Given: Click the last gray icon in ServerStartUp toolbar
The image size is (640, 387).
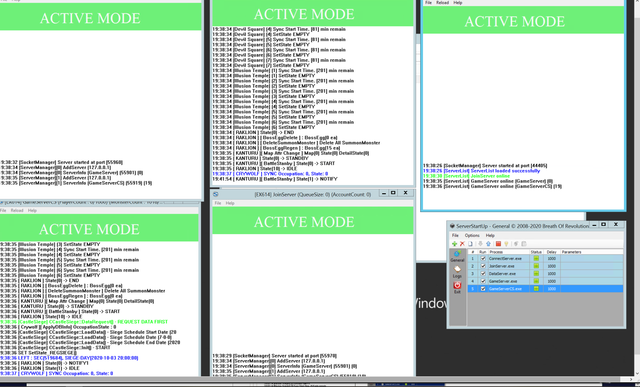Looking at the screenshot, I should (x=524, y=244).
